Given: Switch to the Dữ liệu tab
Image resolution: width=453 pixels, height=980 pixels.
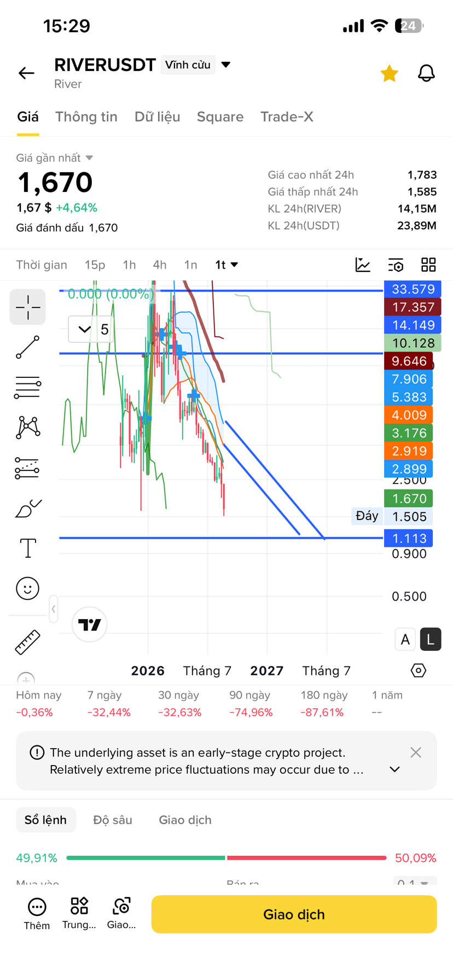Looking at the screenshot, I should click(157, 117).
